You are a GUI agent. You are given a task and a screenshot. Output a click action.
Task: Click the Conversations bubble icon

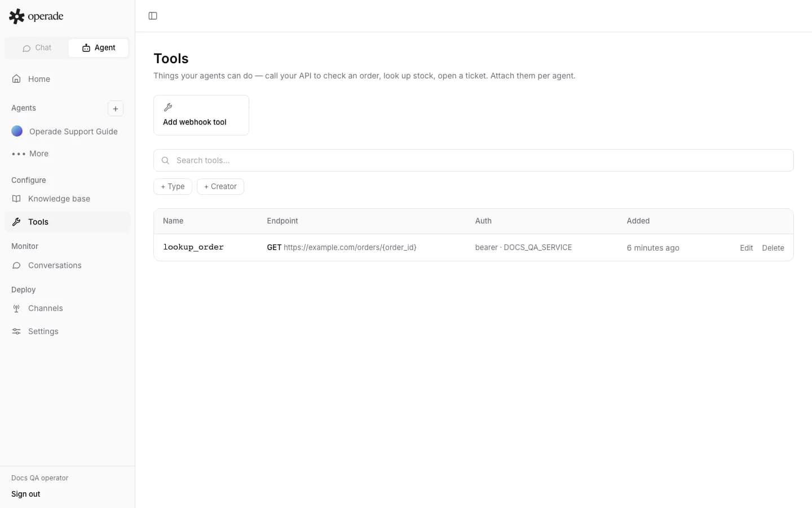pyautogui.click(x=16, y=265)
